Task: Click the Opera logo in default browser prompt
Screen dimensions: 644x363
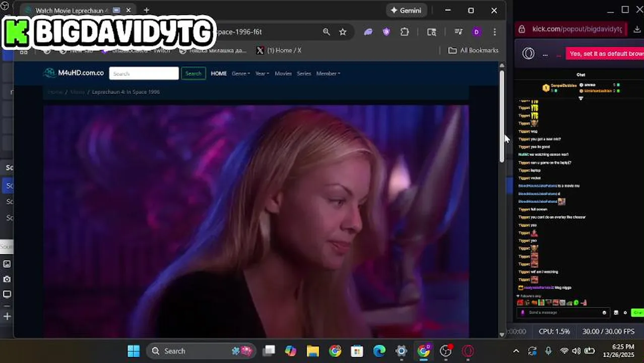Action: click(528, 53)
